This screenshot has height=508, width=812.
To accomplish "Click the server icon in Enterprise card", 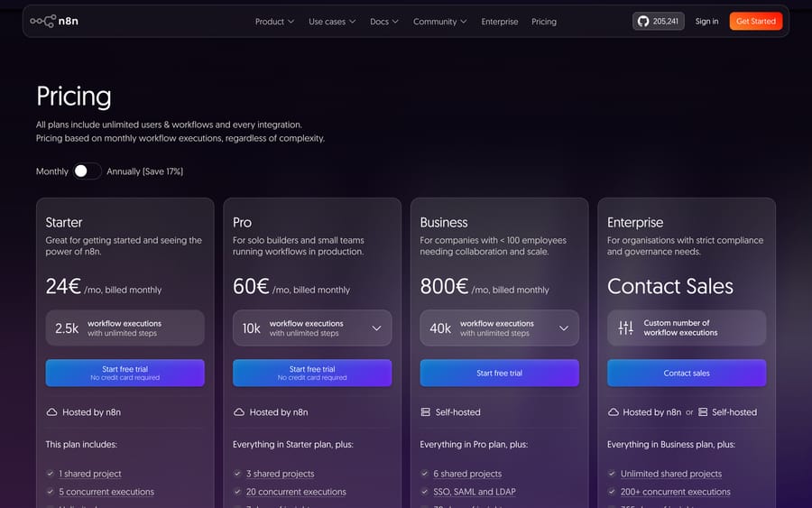I will tap(703, 412).
